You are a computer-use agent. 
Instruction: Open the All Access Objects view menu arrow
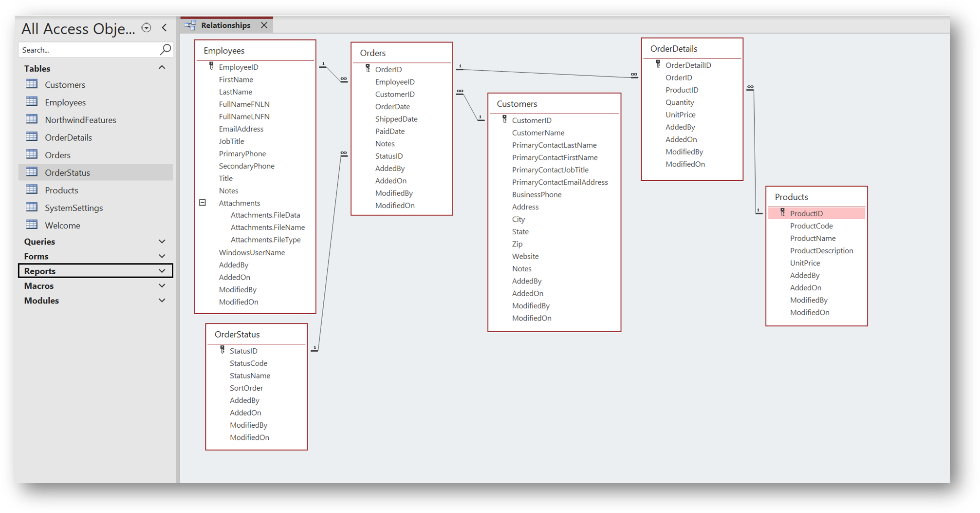pos(147,28)
